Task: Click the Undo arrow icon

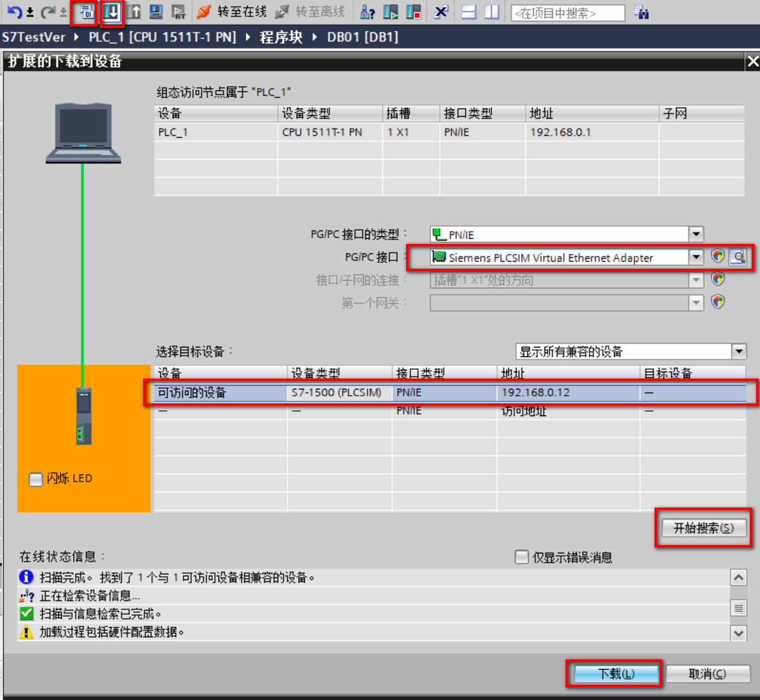Action: pyautogui.click(x=15, y=12)
